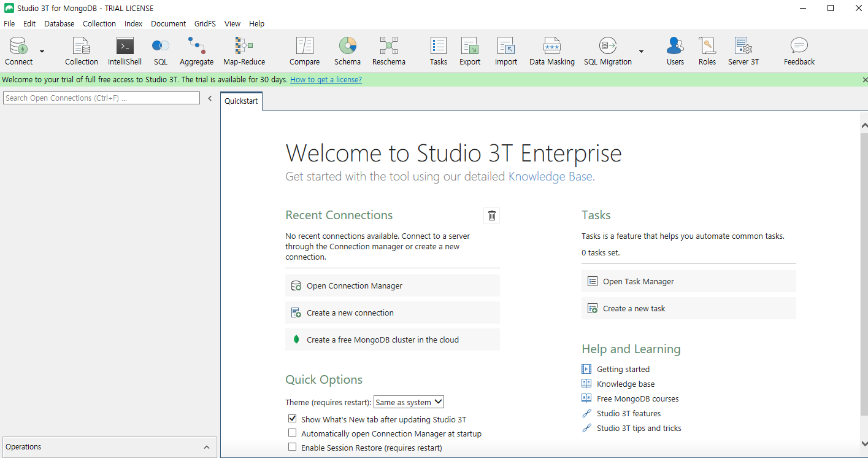This screenshot has height=458, width=868.
Task: Click the Quickstart vertical scrollbar thumb
Action: tap(864, 273)
